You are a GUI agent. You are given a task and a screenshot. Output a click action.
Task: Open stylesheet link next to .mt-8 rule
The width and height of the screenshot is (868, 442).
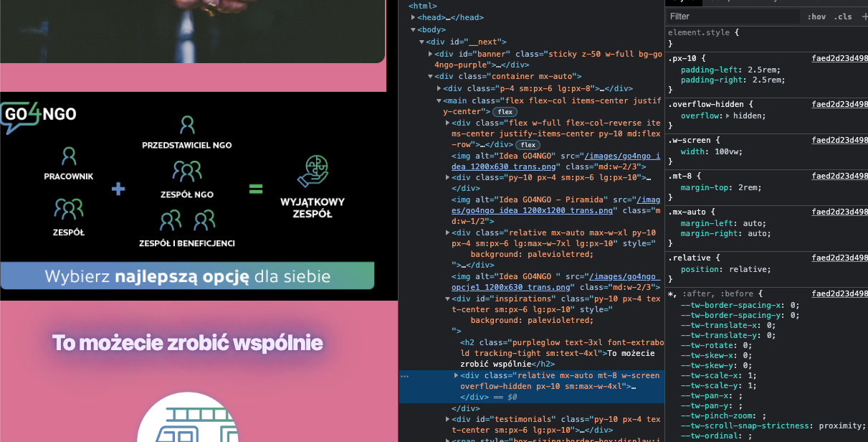pos(839,176)
